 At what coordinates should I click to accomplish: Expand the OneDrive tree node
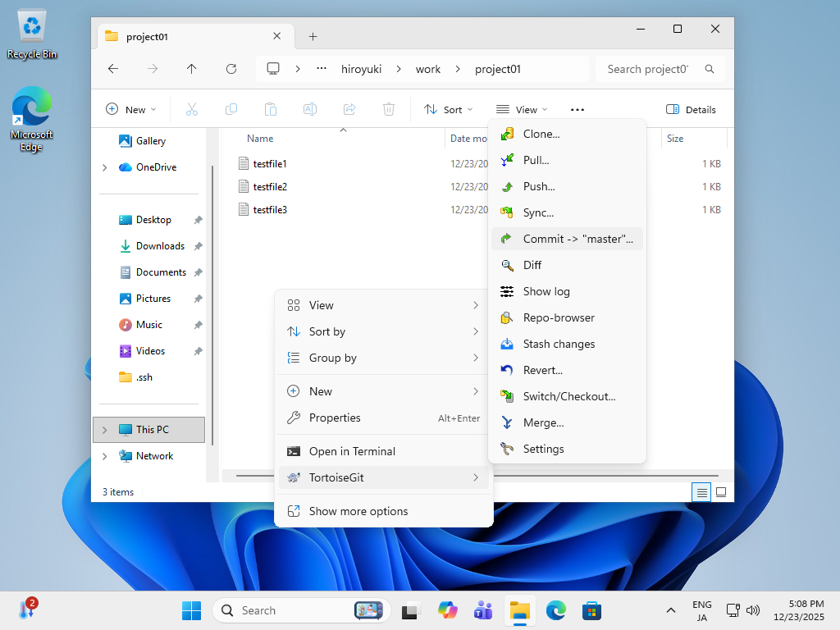tap(104, 167)
